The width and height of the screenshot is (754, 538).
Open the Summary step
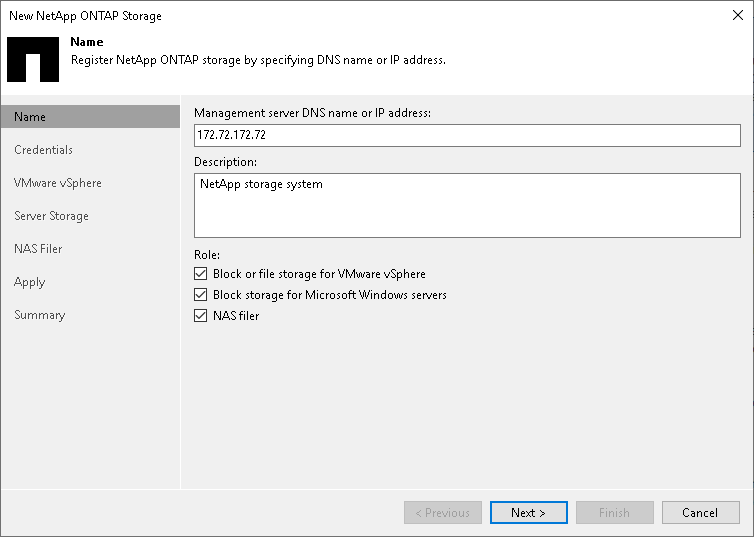[39, 315]
